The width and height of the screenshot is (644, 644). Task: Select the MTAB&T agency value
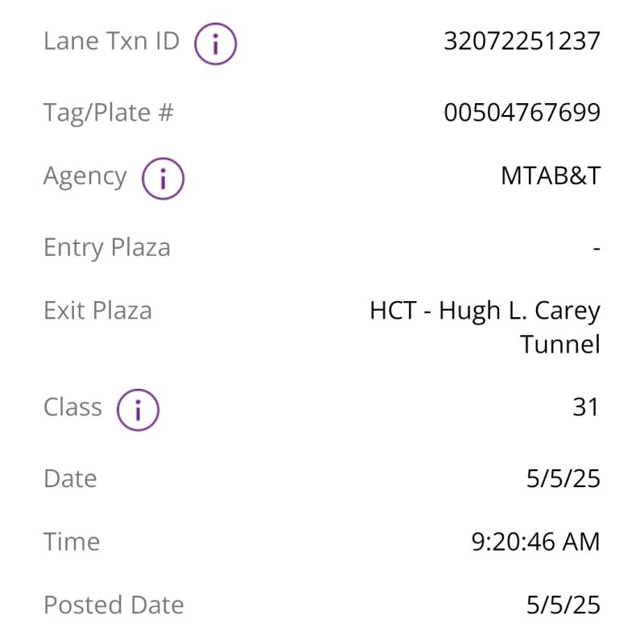coord(551,175)
